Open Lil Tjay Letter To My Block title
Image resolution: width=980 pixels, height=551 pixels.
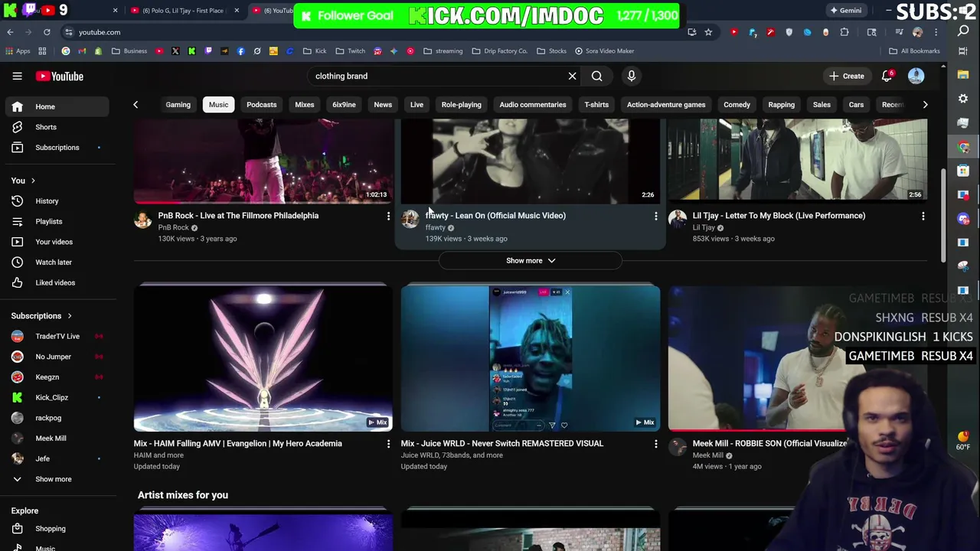[x=779, y=216]
